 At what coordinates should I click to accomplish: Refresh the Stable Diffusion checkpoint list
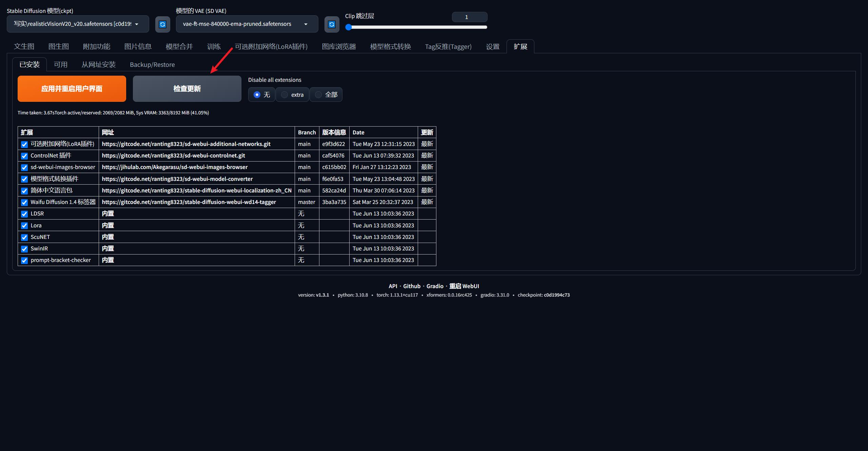[162, 24]
